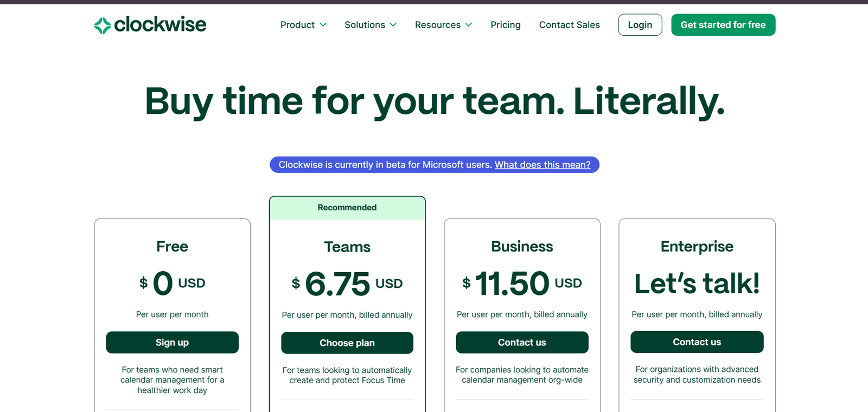Click Choose plan on the Teams plan
This screenshot has width=868, height=412.
coord(347,343)
